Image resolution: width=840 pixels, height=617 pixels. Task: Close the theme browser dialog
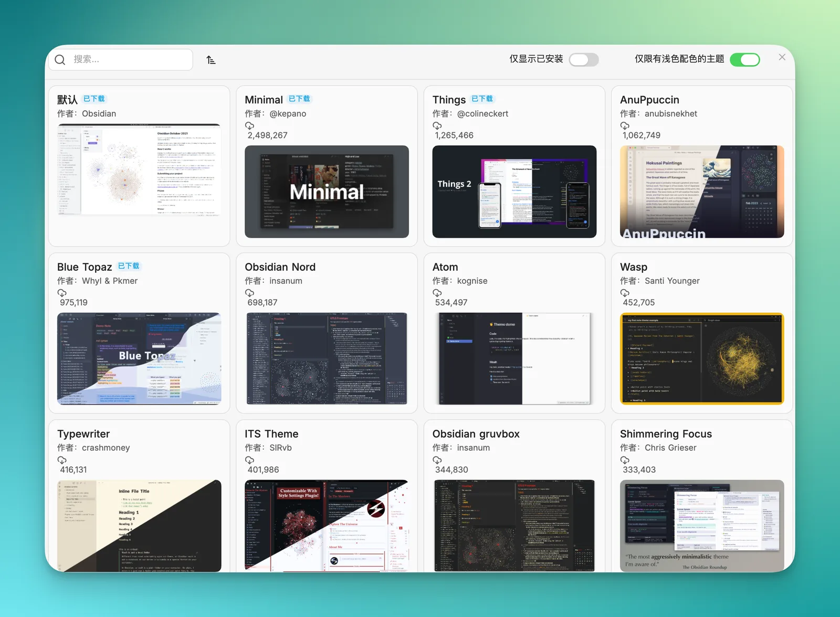point(782,57)
